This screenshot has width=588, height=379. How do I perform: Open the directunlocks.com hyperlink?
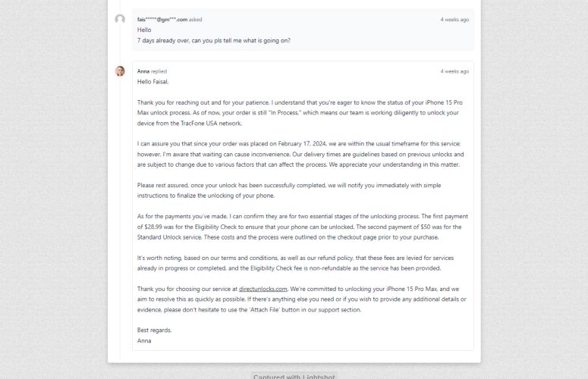(263, 289)
